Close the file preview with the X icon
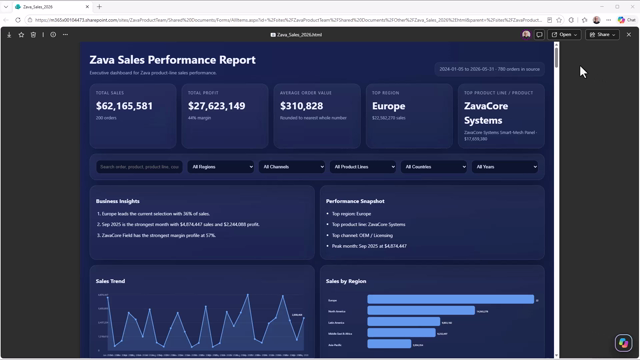Screen dimensions: 640x360 coord(629,35)
